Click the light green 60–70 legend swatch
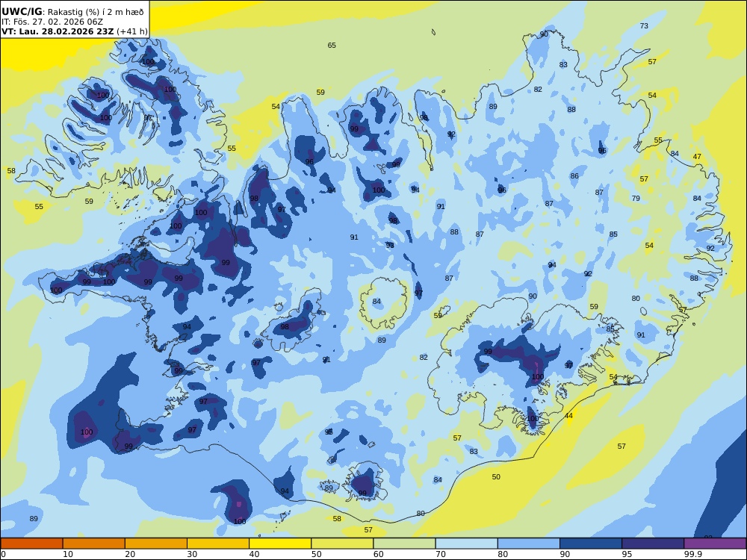The image size is (747, 560). tap(404, 544)
